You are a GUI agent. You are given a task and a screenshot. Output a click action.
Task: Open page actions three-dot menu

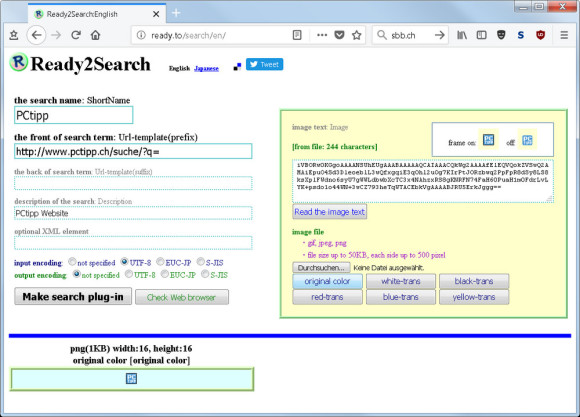tap(322, 35)
